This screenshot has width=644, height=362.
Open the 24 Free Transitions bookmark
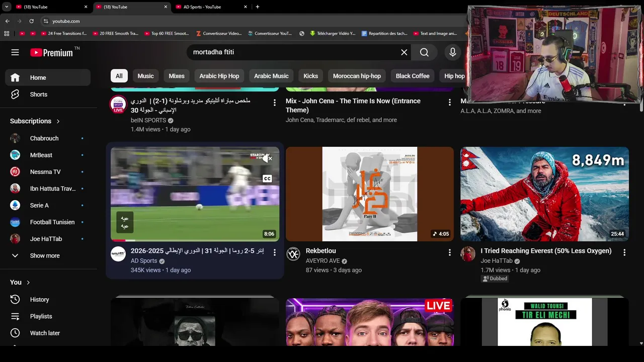point(63,34)
